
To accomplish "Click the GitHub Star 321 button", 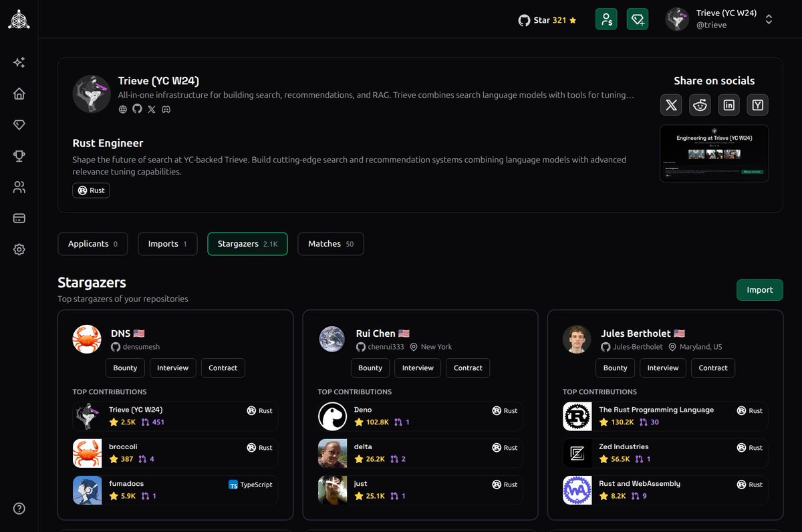I will [547, 20].
